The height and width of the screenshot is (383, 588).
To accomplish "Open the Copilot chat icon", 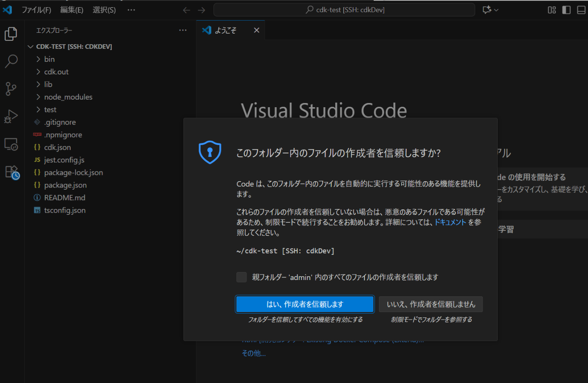I will (487, 10).
